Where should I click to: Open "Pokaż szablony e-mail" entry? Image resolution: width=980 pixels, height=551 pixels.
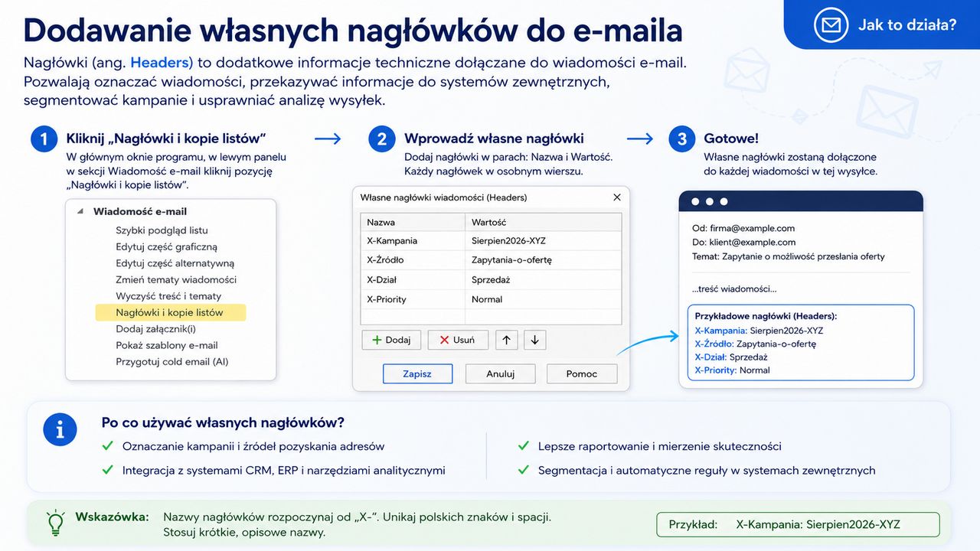coord(167,345)
